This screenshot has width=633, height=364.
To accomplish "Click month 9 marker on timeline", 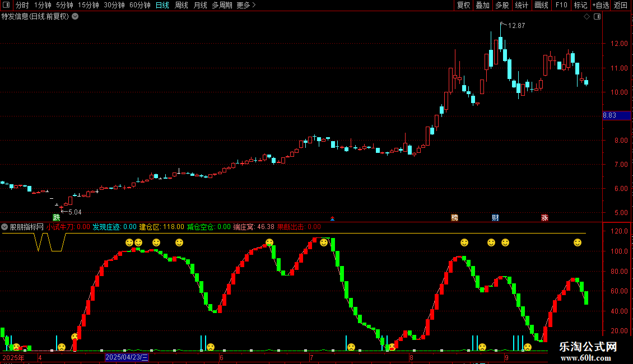I will pos(506,357).
